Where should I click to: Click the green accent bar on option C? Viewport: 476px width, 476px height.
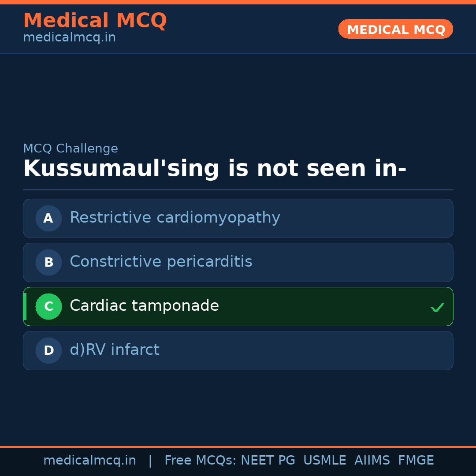[x=25, y=306]
